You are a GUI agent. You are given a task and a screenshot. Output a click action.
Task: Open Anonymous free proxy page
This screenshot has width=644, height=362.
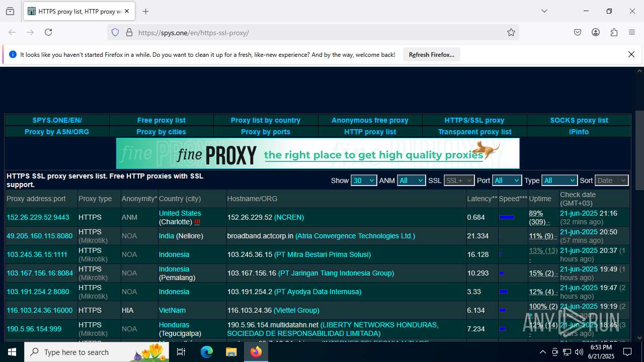click(x=370, y=120)
